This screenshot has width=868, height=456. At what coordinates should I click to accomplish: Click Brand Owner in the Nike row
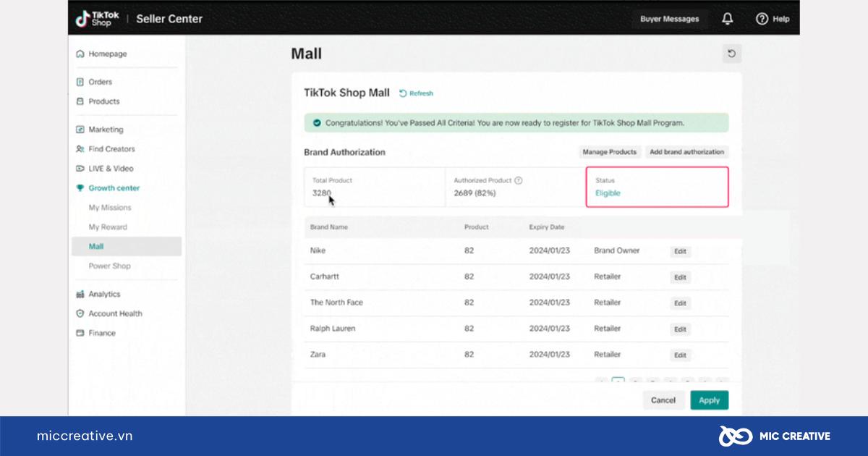[x=617, y=250]
